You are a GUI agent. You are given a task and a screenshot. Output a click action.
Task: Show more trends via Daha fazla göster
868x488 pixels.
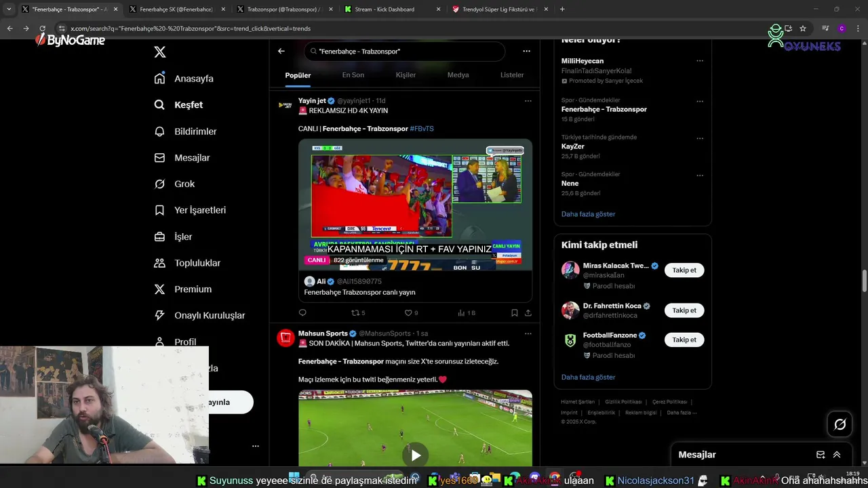[588, 214]
